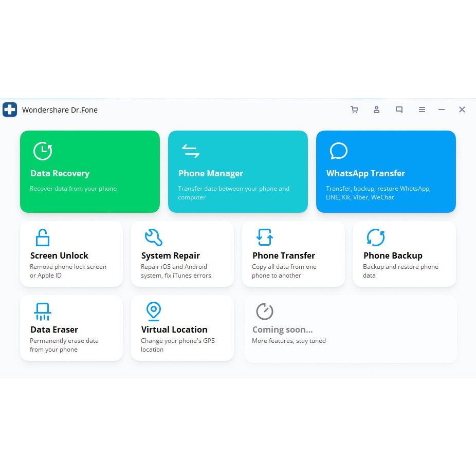
Task: Click the WhatsApp Transfer chat bubble icon
Action: click(x=339, y=151)
